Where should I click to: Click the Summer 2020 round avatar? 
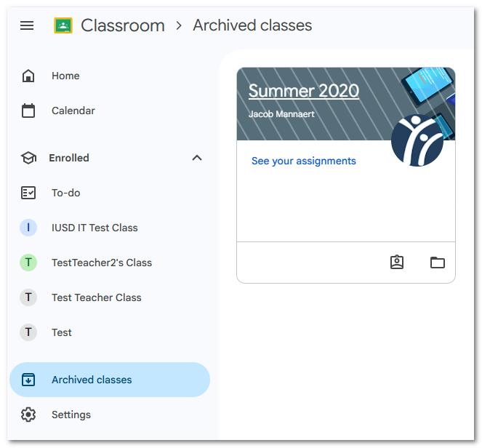pyautogui.click(x=417, y=140)
